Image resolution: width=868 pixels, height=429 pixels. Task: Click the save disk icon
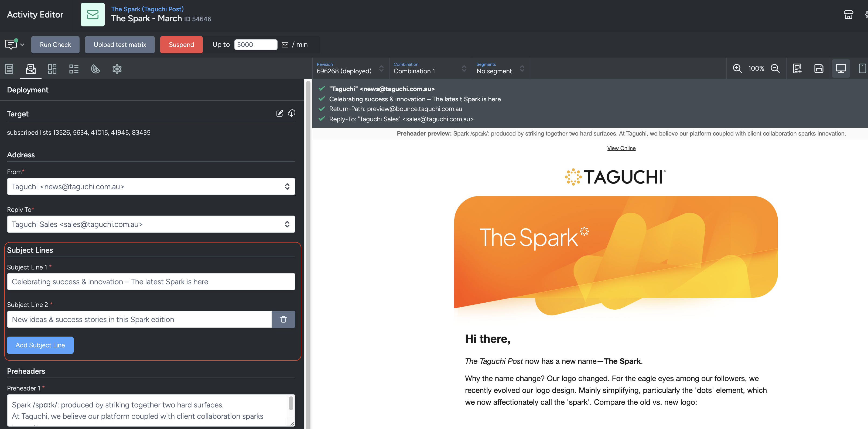pos(819,68)
